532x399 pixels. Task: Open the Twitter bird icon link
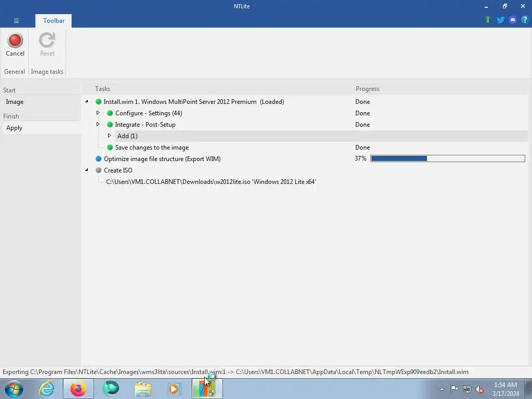pos(500,20)
